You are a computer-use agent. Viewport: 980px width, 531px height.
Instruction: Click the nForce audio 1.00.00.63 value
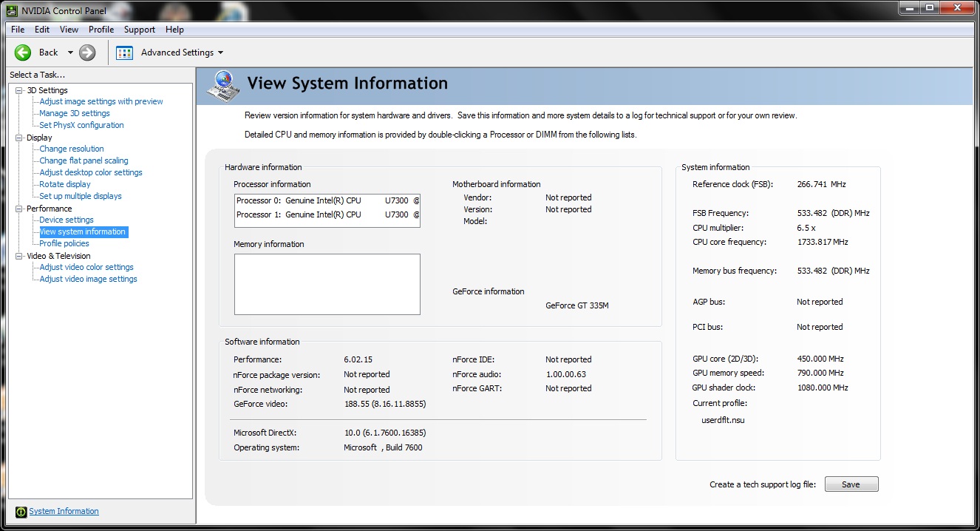566,374
